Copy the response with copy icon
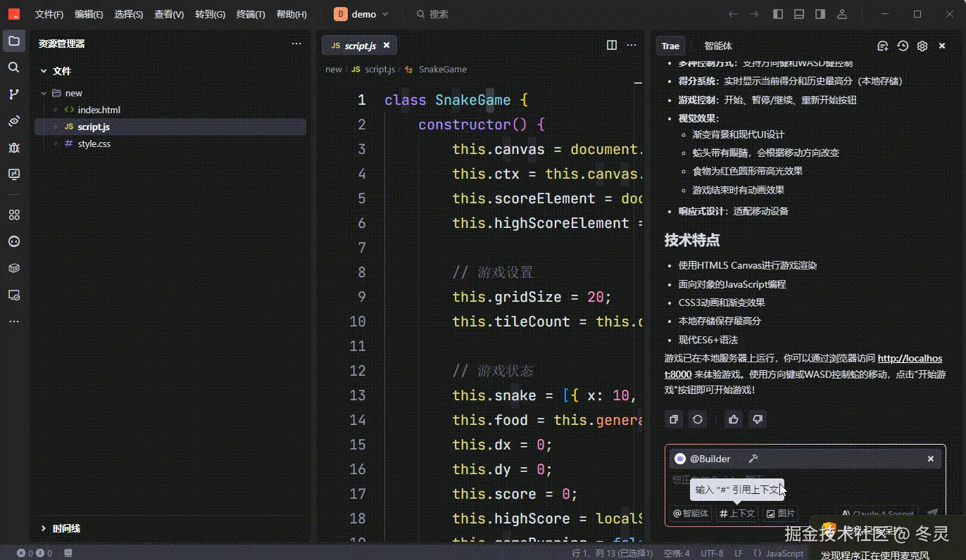The height and width of the screenshot is (560, 966). [674, 419]
